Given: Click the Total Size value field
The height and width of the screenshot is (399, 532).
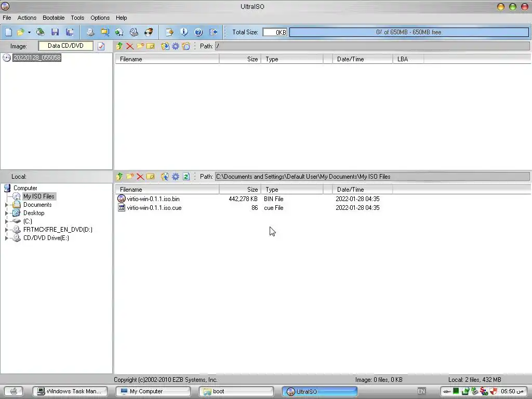Looking at the screenshot, I should click(275, 32).
